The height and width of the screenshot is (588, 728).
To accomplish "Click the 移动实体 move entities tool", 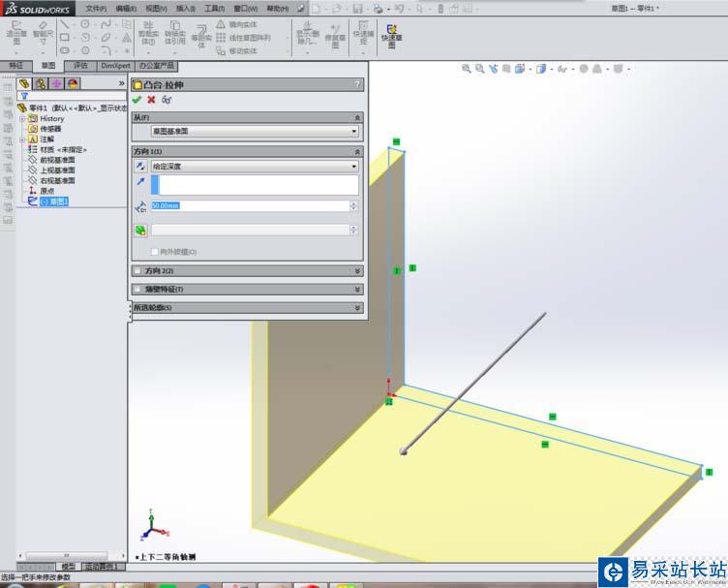I will [x=237, y=50].
